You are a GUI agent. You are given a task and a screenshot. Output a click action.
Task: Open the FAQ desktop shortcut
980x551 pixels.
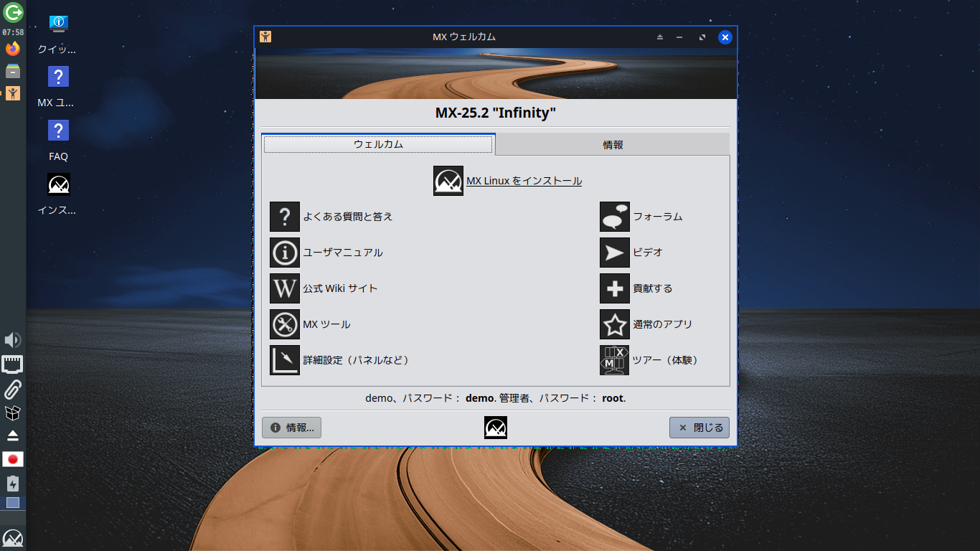[x=58, y=140]
